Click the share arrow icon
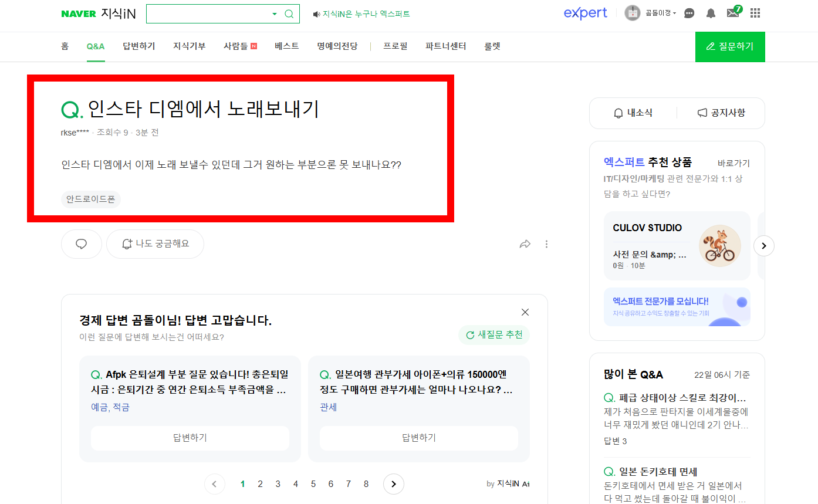 pyautogui.click(x=525, y=244)
